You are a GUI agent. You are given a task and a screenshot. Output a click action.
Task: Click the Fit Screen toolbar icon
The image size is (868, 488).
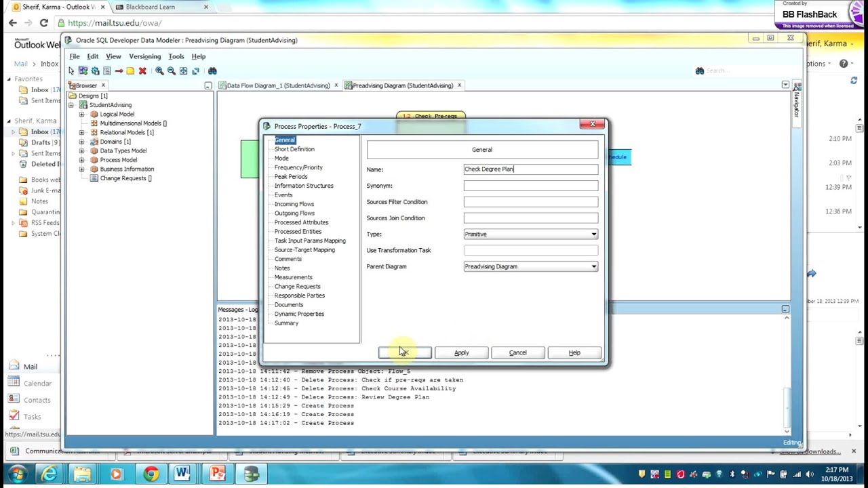pos(183,70)
